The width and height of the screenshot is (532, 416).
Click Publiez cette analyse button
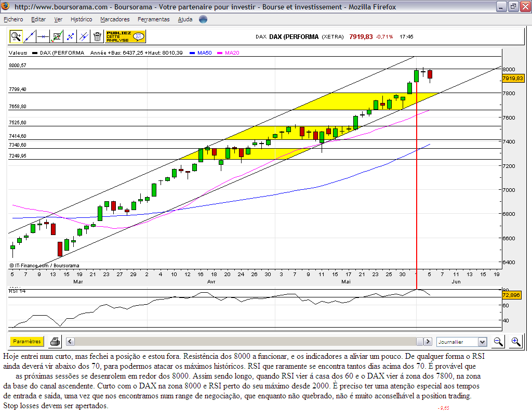[x=125, y=36]
